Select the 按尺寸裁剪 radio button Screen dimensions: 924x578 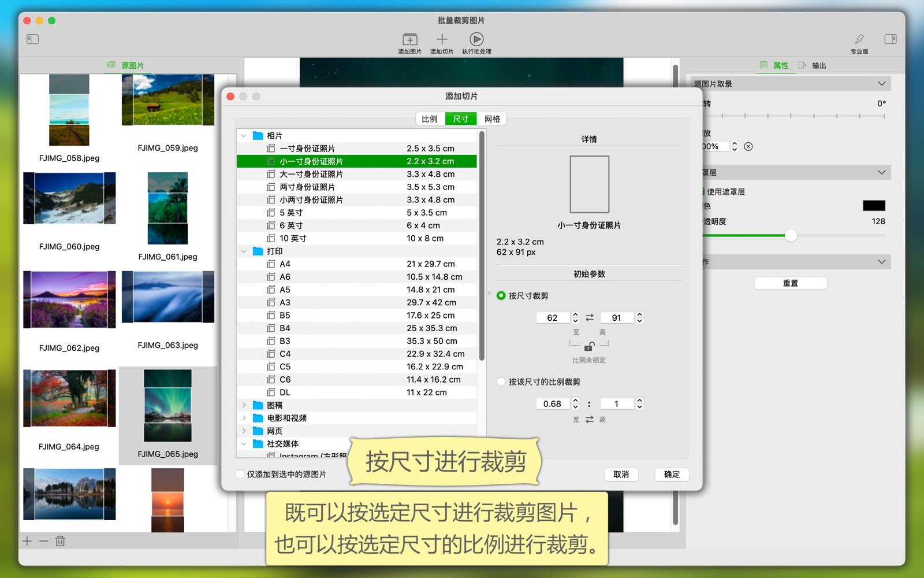pyautogui.click(x=501, y=296)
